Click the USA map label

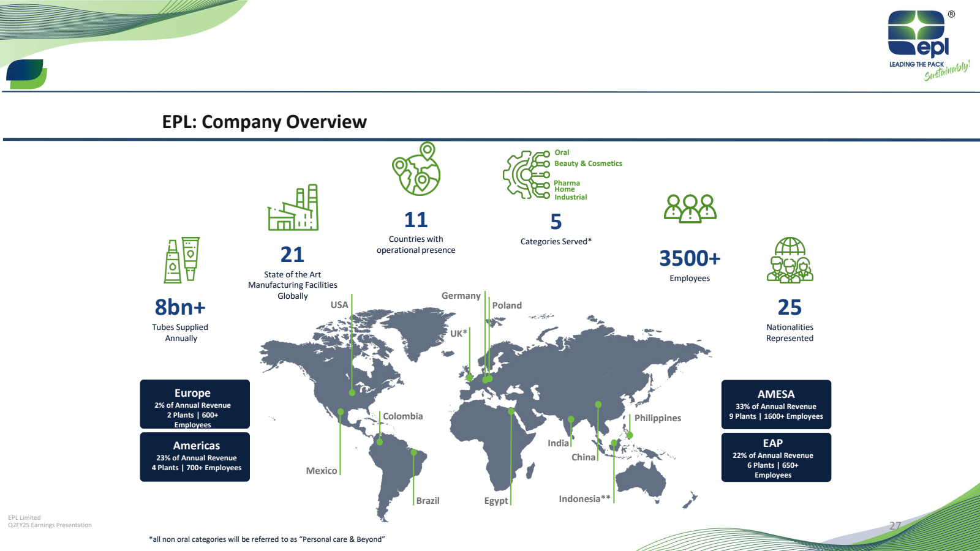pos(339,305)
